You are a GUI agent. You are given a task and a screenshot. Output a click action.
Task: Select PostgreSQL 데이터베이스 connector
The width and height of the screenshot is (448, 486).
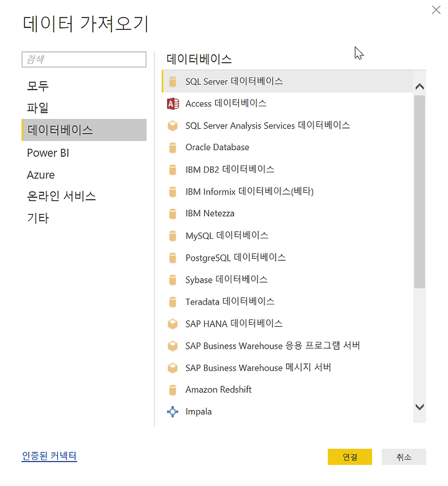pyautogui.click(x=287, y=258)
